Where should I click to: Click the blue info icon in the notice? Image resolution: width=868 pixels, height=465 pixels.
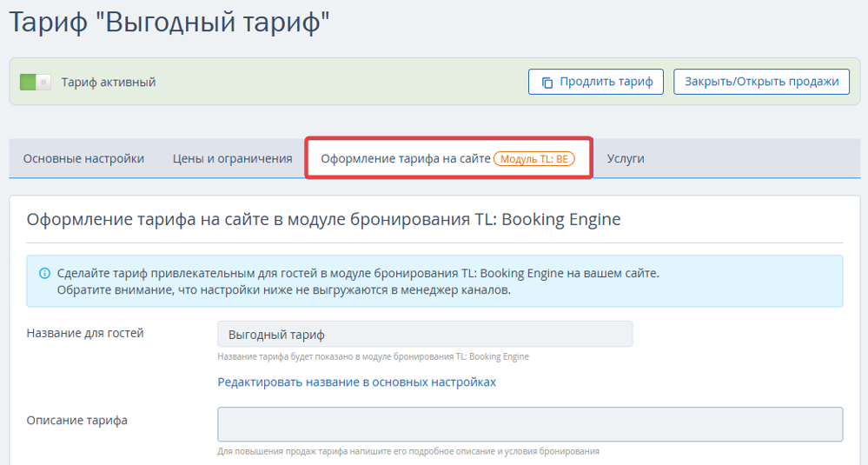click(44, 274)
